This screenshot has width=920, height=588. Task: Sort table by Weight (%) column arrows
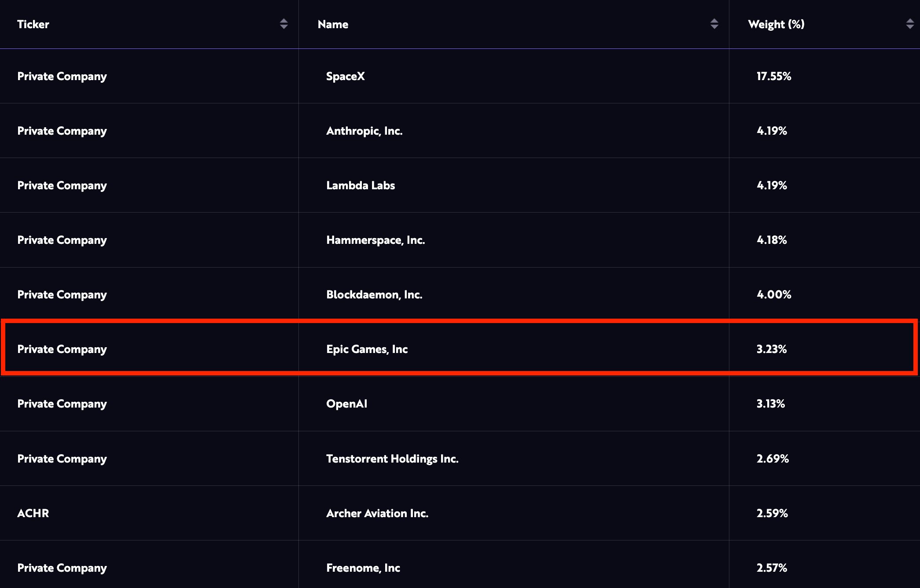[910, 24]
